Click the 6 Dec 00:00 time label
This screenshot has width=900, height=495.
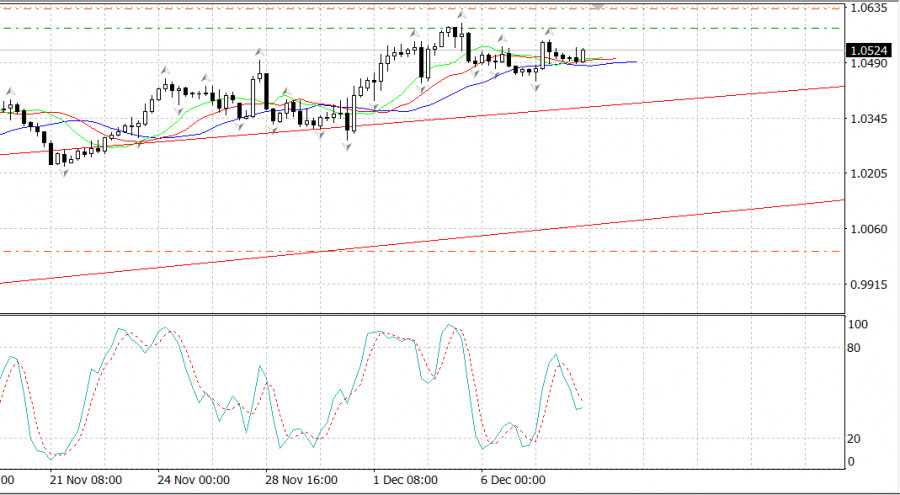(512, 480)
